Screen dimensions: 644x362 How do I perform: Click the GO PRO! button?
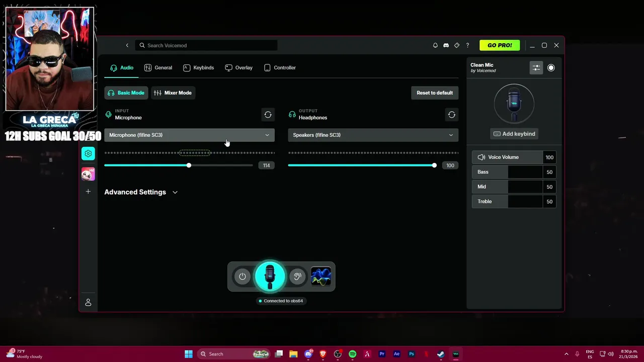(500, 45)
